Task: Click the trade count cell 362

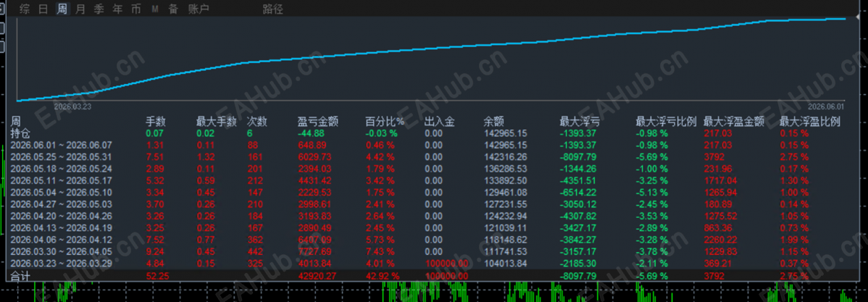Action: [254, 240]
